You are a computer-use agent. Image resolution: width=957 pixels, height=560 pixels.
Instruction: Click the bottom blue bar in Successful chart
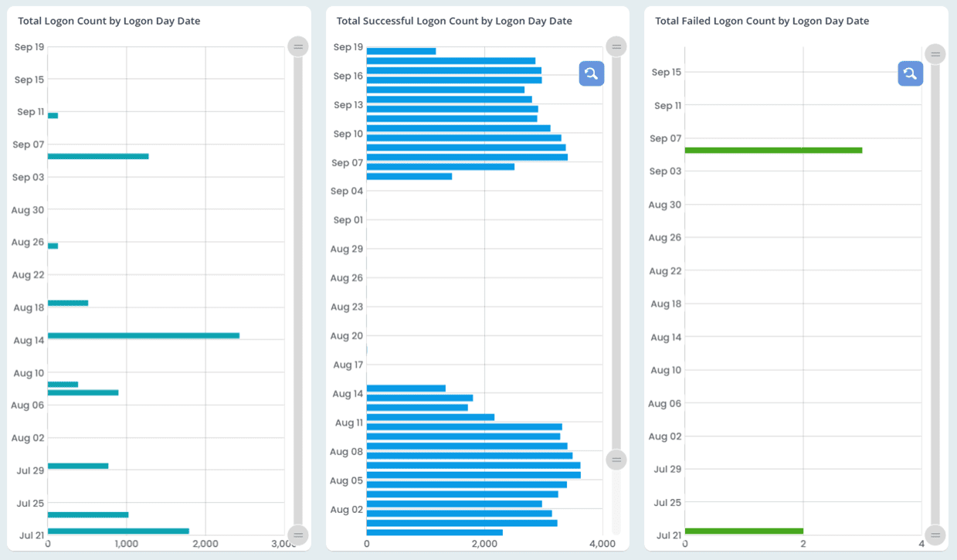(x=434, y=532)
